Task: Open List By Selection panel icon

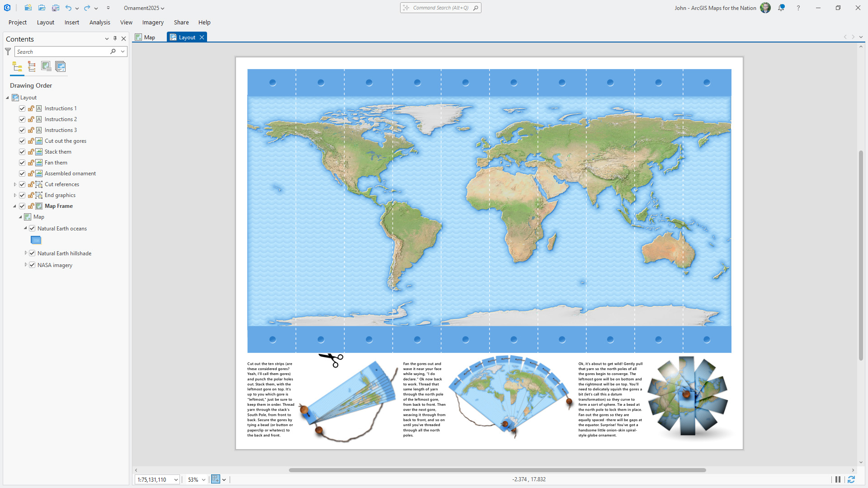Action: (x=46, y=66)
